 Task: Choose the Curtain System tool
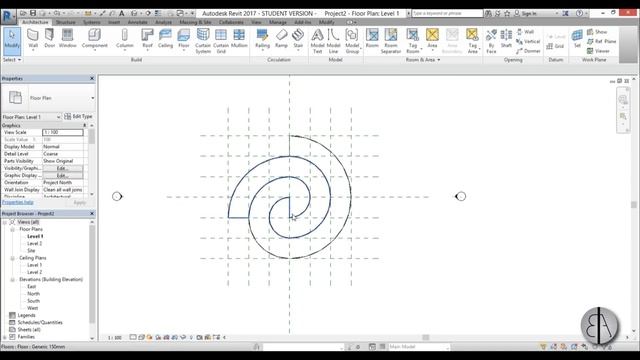[x=203, y=41]
